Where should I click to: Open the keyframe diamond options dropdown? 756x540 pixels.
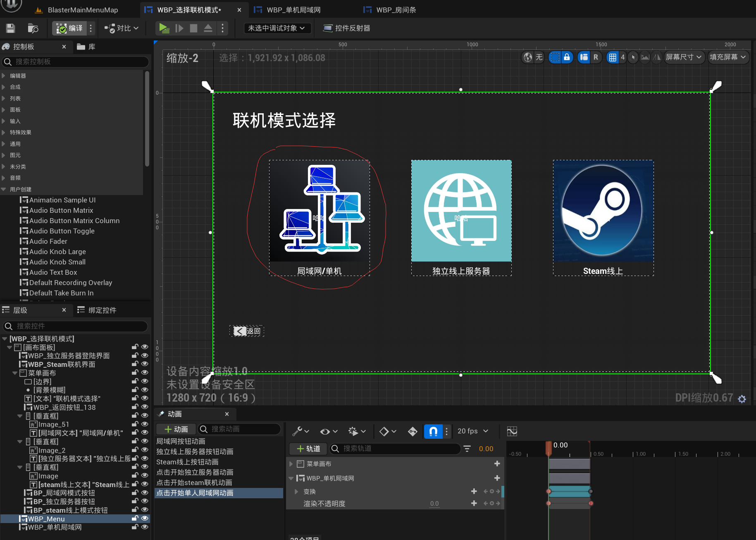coord(388,431)
